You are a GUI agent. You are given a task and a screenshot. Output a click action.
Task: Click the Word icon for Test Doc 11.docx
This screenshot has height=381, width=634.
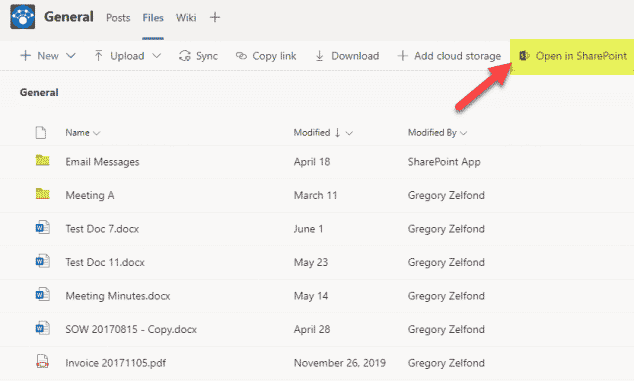(42, 261)
